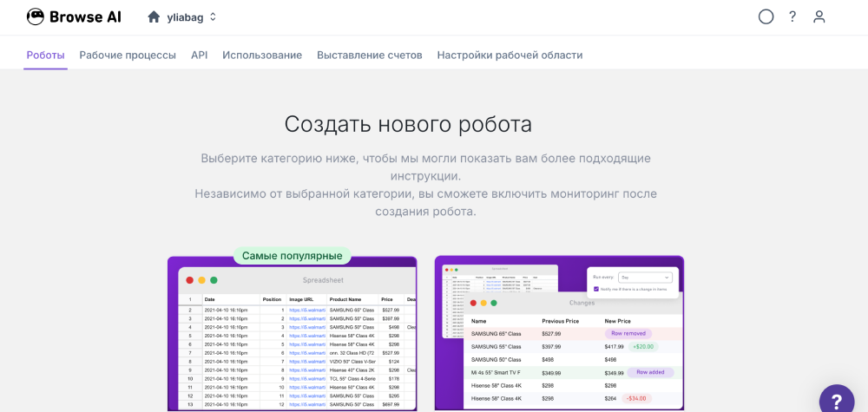Viewport: 868px width, 412px height.
Task: Open the purple help chat bubble
Action: pyautogui.click(x=837, y=401)
